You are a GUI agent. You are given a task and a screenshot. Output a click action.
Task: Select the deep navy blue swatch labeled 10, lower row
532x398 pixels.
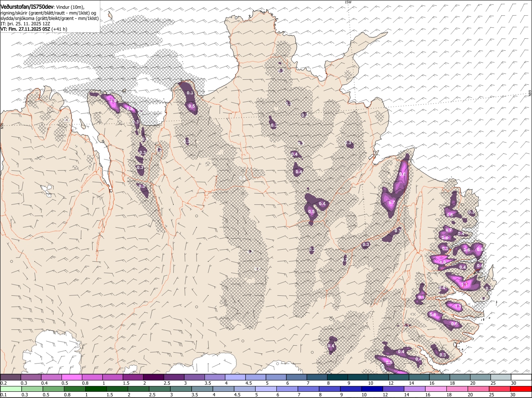372,389
